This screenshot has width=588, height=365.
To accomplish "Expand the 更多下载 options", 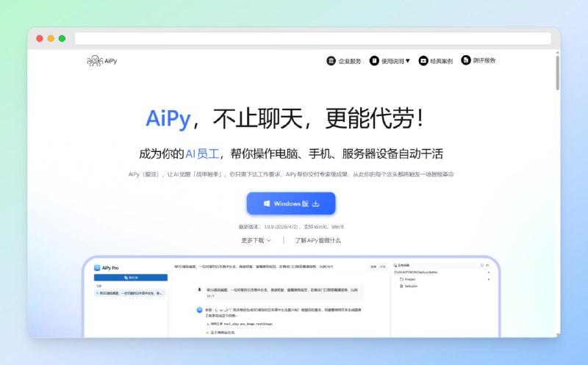I will [x=256, y=240].
